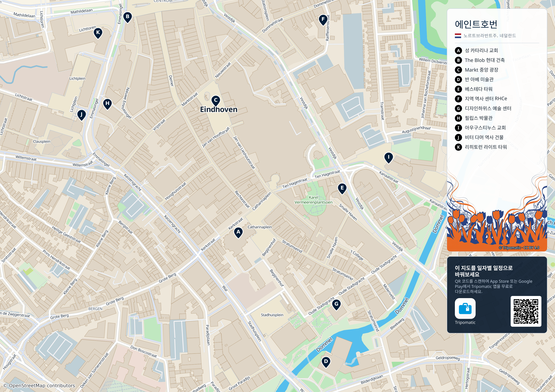Click legend badge J in the list
Screen dimensions: 555x392
point(458,137)
